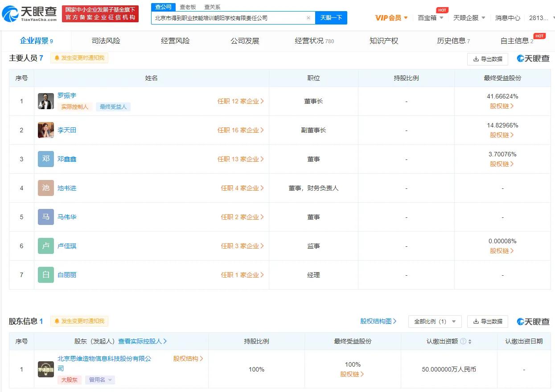This screenshot has height=392, width=555.
Task: Click the 实际控制人 tag
Action: pos(75,107)
